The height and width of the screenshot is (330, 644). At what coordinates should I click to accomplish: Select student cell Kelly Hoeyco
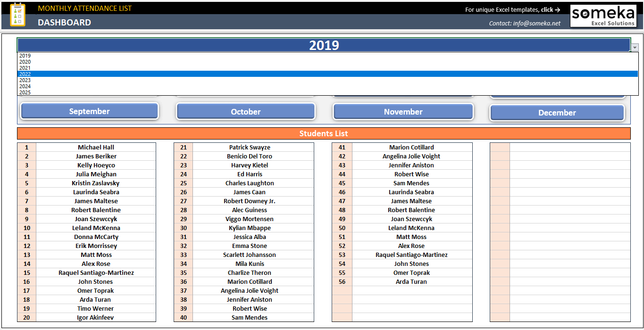coord(96,165)
